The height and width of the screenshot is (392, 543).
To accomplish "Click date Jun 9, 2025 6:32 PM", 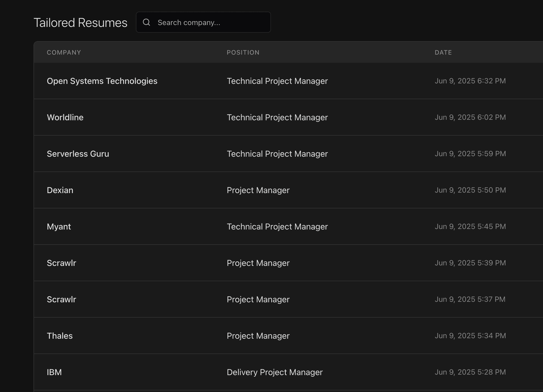I will tap(470, 81).
